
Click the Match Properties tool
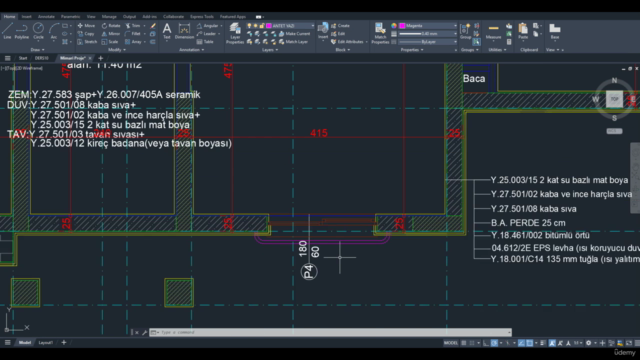380,33
